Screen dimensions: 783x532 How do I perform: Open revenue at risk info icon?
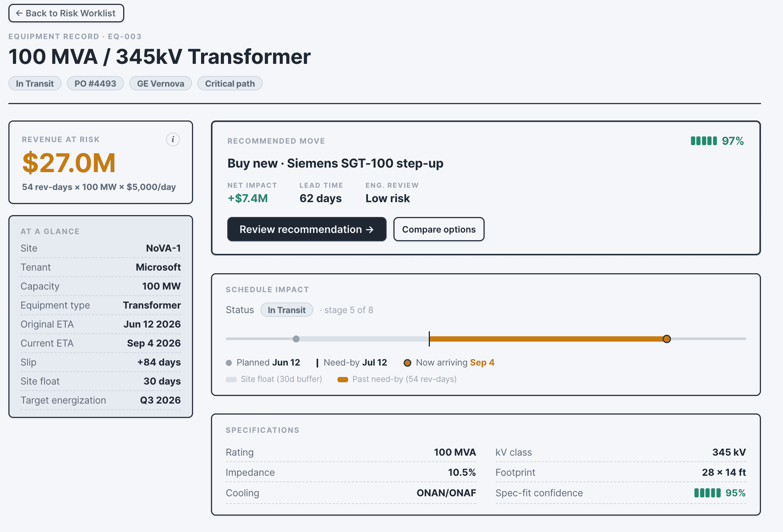173,139
